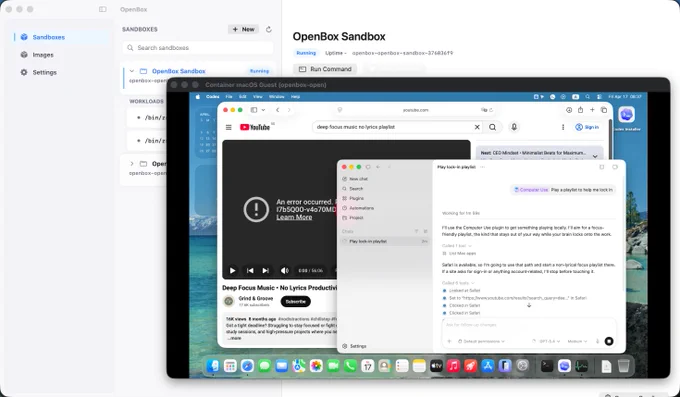Open the View menu in guest menu bar
680x397 pixels.
pos(258,97)
